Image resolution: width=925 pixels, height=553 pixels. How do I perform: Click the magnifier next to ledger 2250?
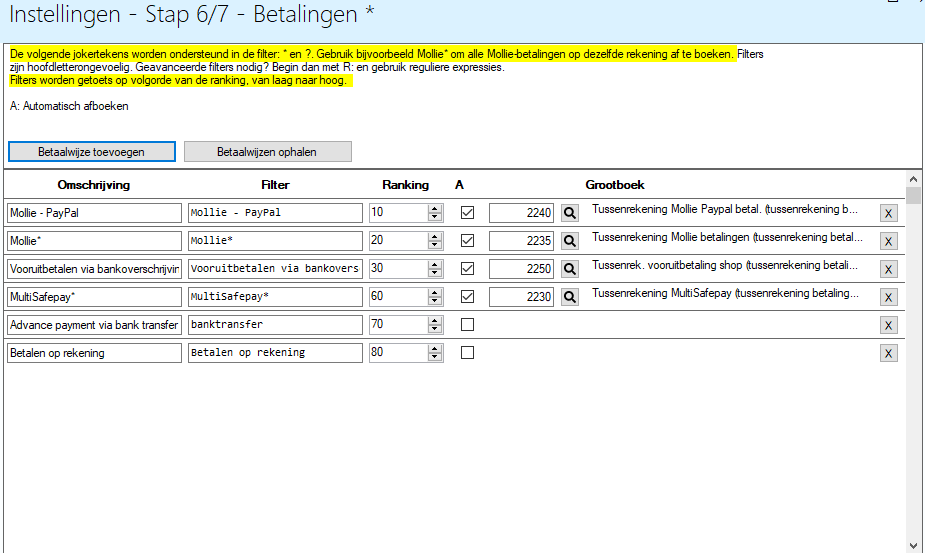(x=569, y=269)
